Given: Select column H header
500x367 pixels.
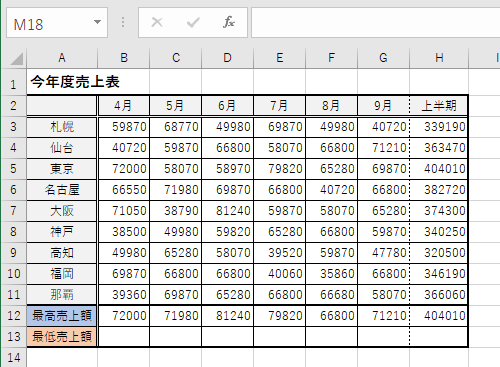Looking at the screenshot, I should [439, 58].
